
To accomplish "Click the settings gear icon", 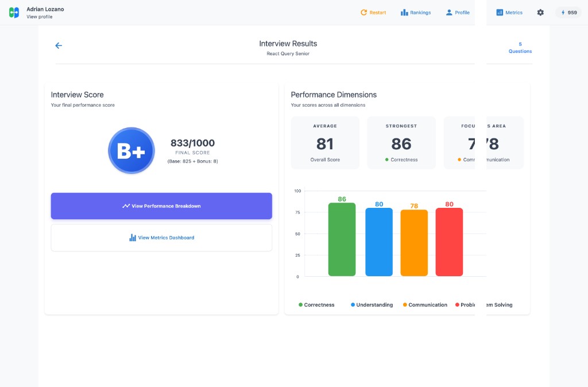I will point(540,12).
